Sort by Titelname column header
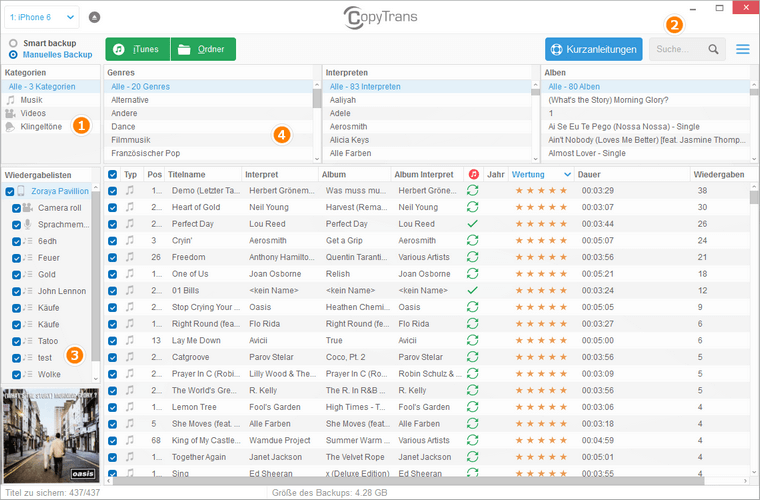This screenshot has height=500, width=760. [x=203, y=174]
